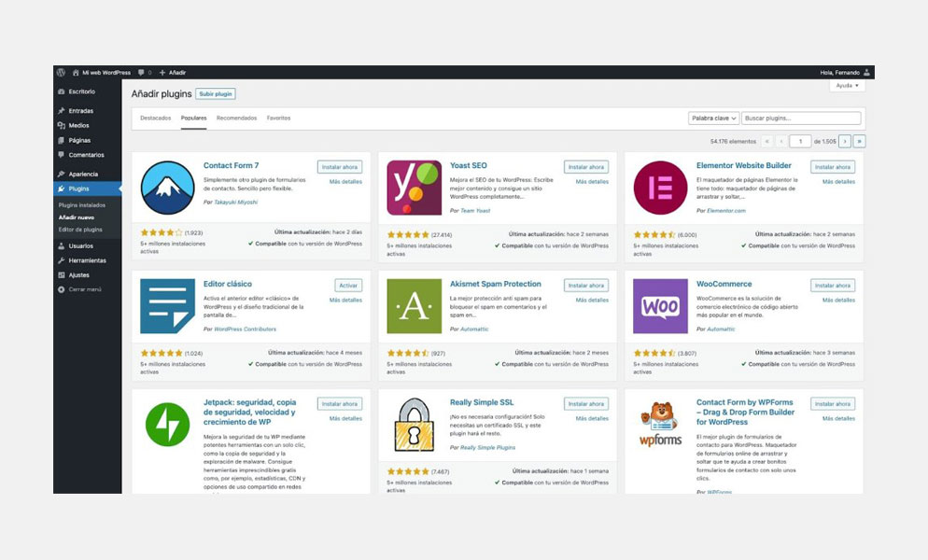Go to next page of plugins
Viewport: 928px width, 560px height.
point(845,142)
